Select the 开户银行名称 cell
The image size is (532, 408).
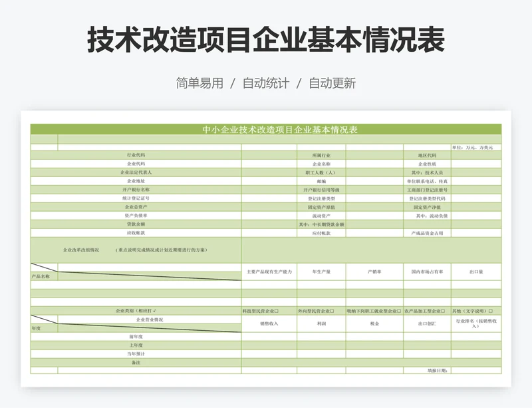(136, 190)
